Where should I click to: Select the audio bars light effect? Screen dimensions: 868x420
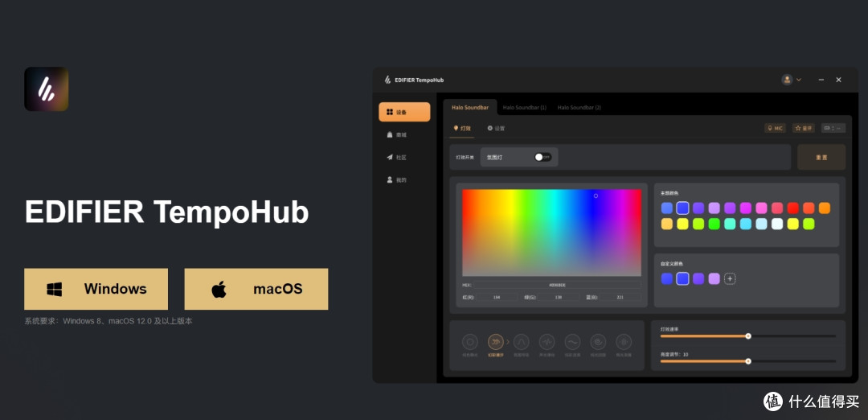[624, 342]
